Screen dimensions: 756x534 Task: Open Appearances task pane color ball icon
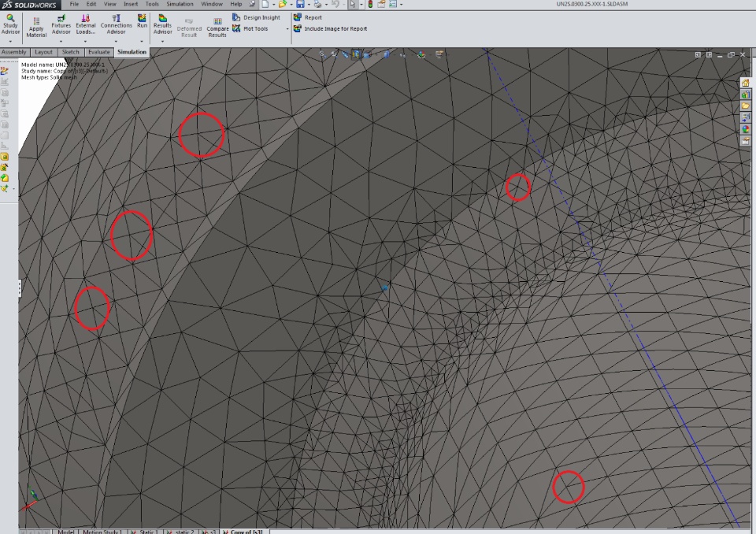746,129
